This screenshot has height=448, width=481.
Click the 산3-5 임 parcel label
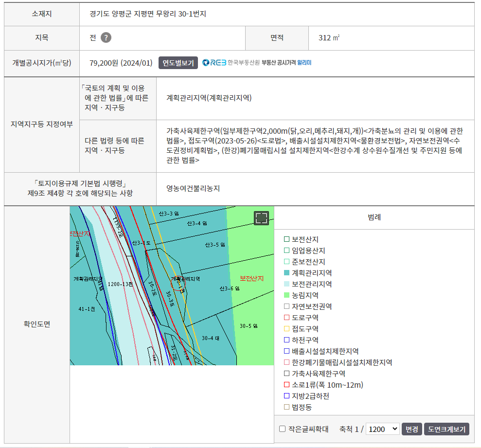(x=215, y=245)
